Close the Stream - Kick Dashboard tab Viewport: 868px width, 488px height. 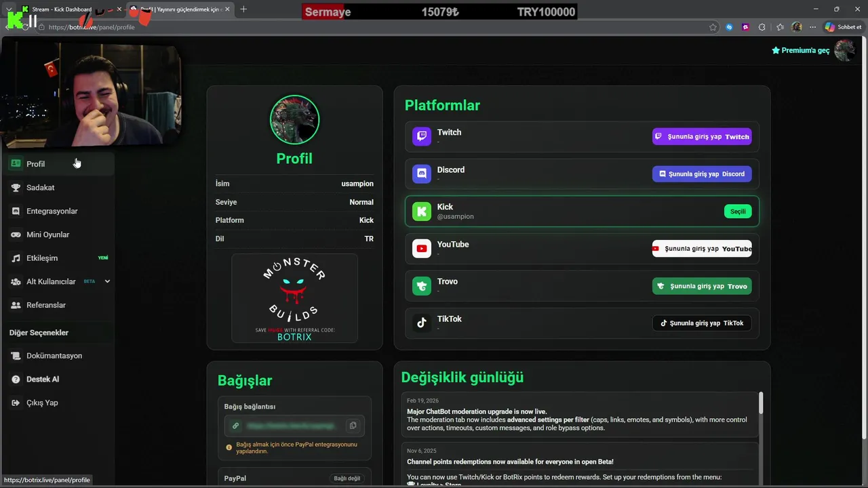pos(119,9)
